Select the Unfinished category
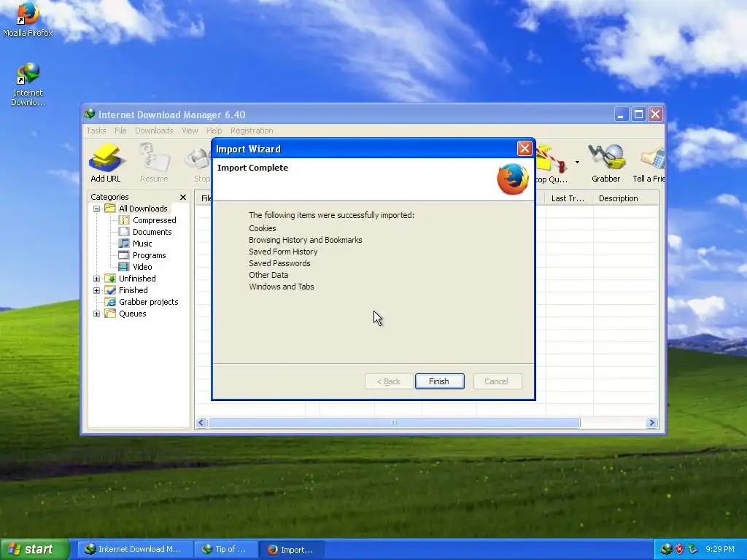This screenshot has width=747, height=560. 137,279
